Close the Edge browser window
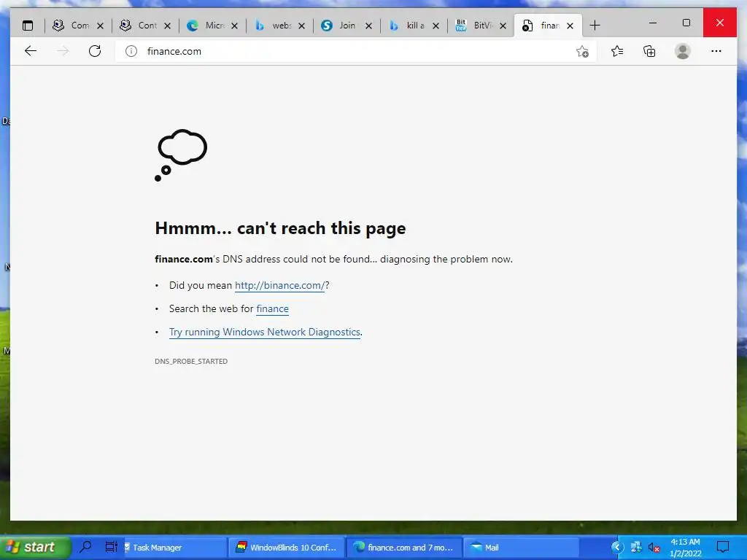The width and height of the screenshot is (747, 560). click(x=720, y=23)
